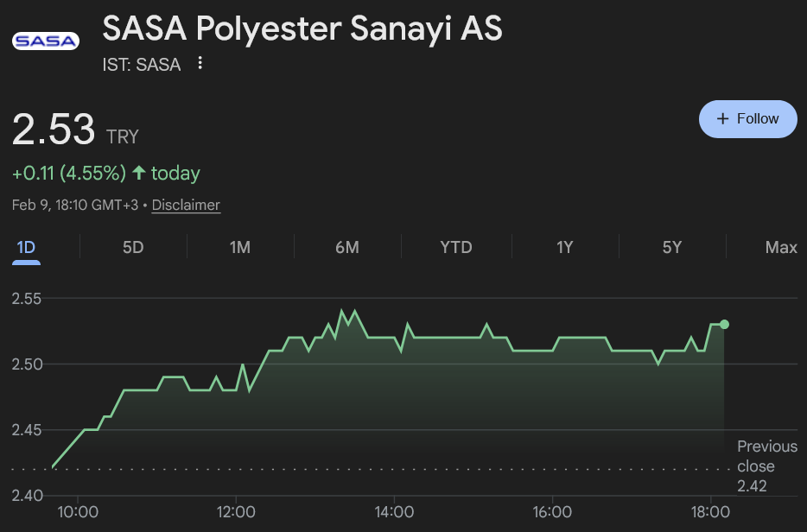Click the +0.11 (4.55%) change text
This screenshot has width=807, height=532.
tap(69, 174)
